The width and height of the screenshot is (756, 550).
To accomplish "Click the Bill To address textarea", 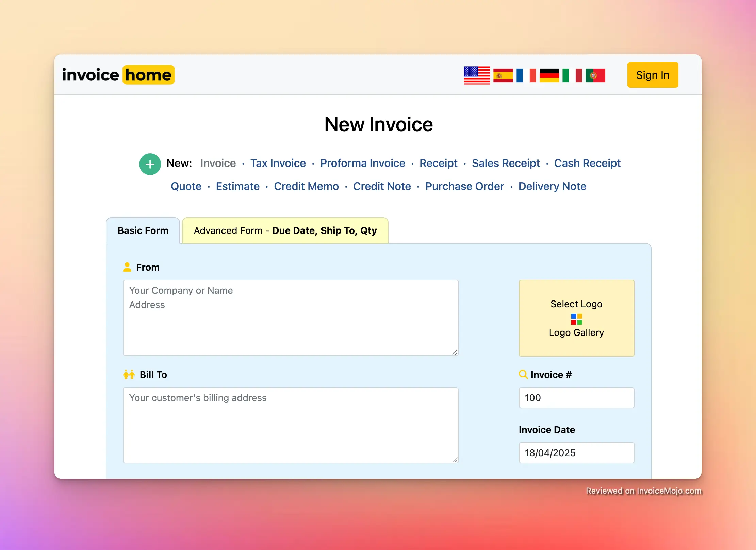I will [290, 425].
